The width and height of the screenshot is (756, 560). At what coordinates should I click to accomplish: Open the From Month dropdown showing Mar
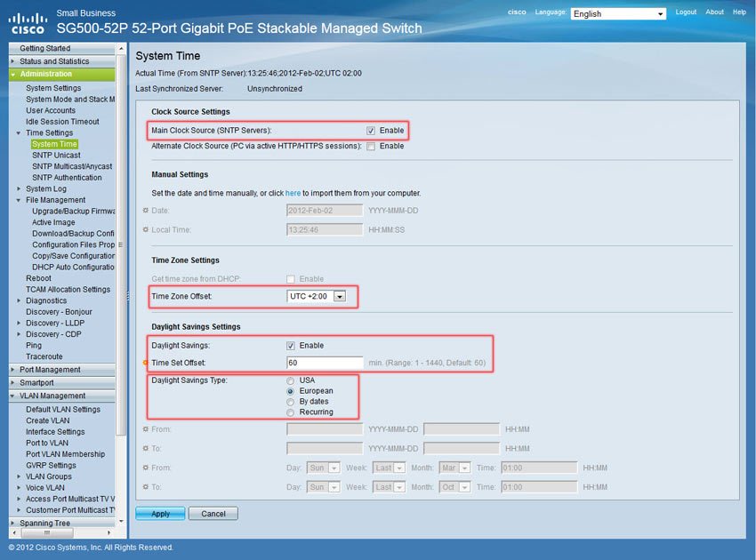click(455, 468)
